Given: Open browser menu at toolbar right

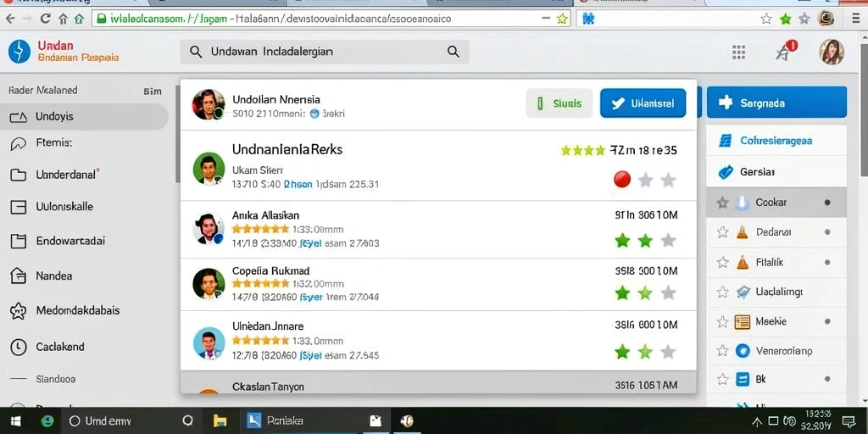Looking at the screenshot, I should pos(856,19).
